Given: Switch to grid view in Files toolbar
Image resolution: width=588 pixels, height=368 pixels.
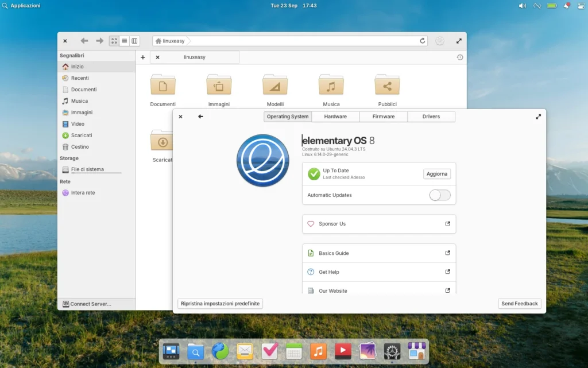Looking at the screenshot, I should (113, 41).
